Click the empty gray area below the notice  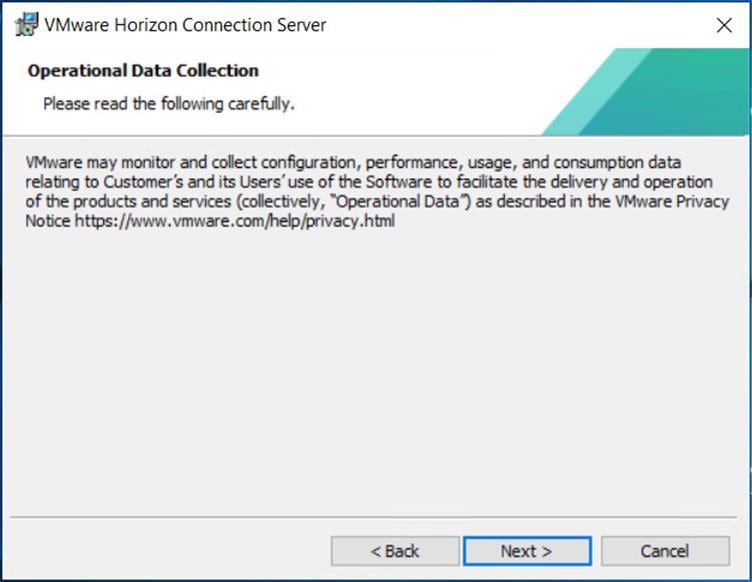click(375, 380)
